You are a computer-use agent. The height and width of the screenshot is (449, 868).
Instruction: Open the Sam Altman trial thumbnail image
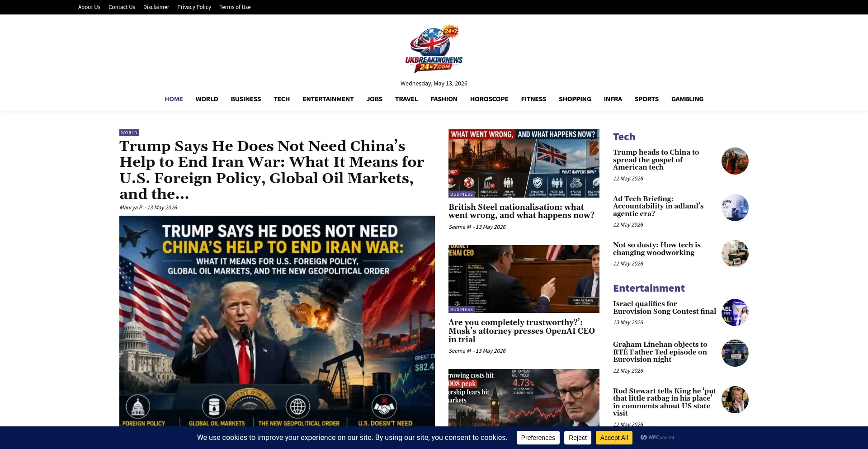pos(524,279)
